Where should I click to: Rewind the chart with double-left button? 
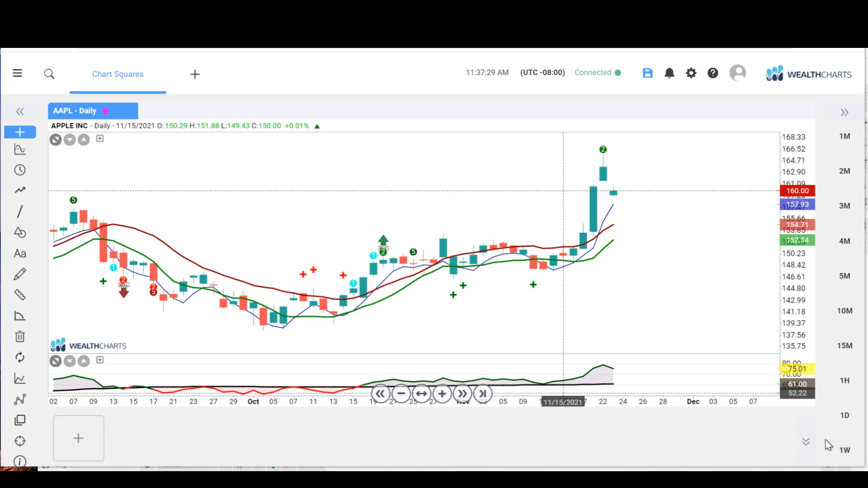pyautogui.click(x=380, y=394)
